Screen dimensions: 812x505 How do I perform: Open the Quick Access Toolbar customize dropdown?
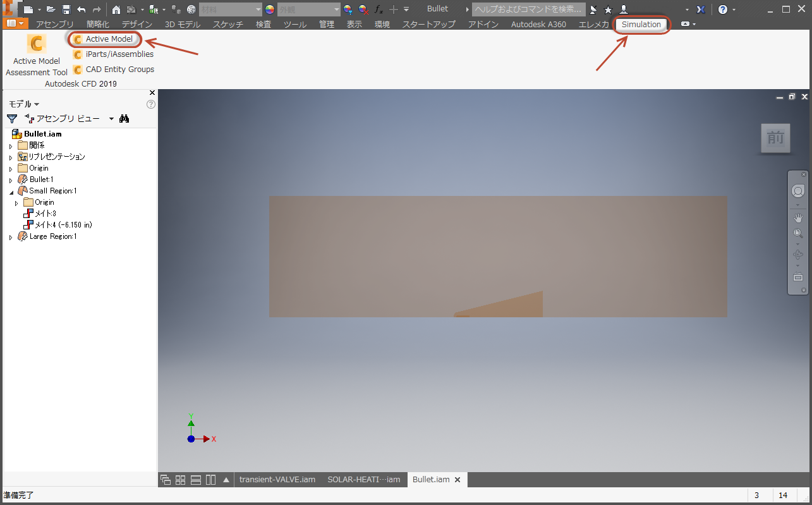point(406,9)
